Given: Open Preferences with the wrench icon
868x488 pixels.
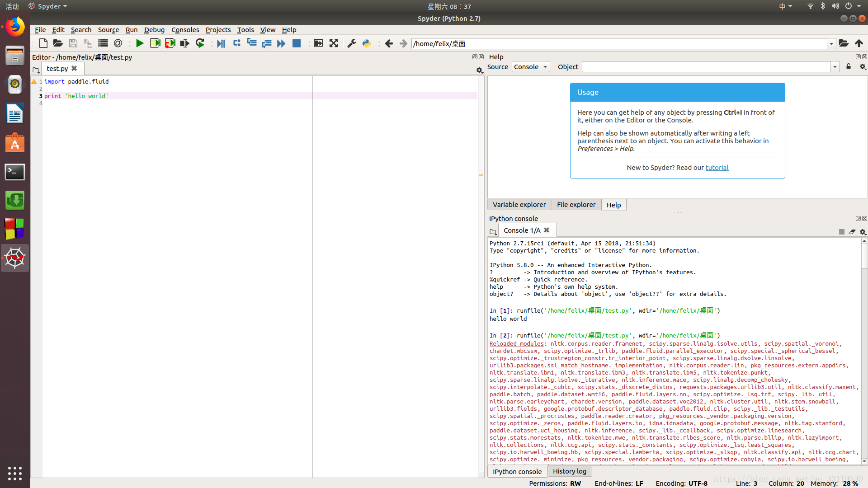Looking at the screenshot, I should [x=351, y=43].
